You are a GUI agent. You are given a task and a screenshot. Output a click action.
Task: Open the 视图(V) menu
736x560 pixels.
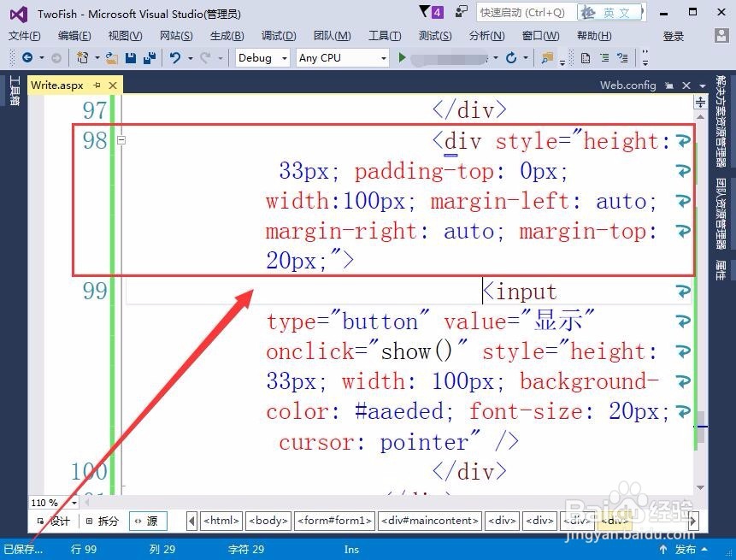(125, 36)
